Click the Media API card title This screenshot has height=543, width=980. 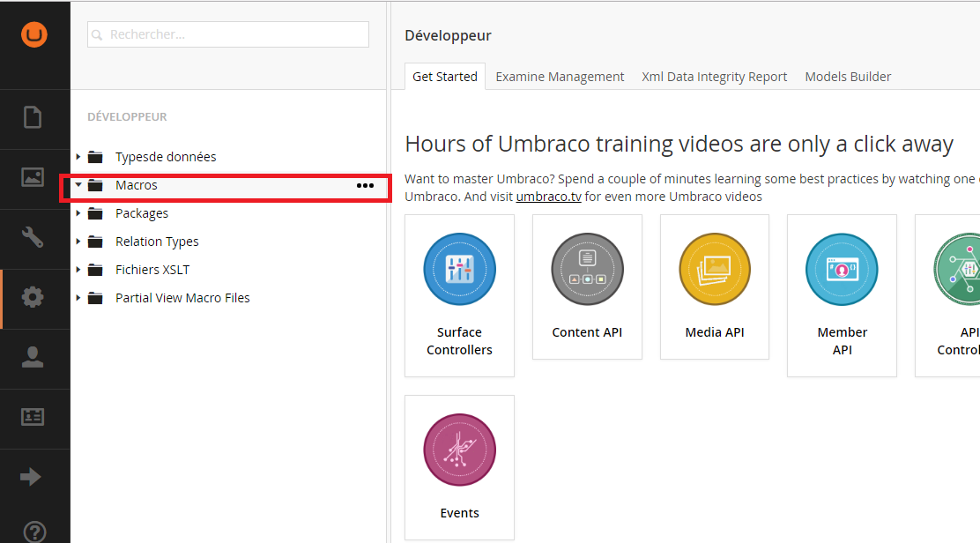tap(715, 331)
